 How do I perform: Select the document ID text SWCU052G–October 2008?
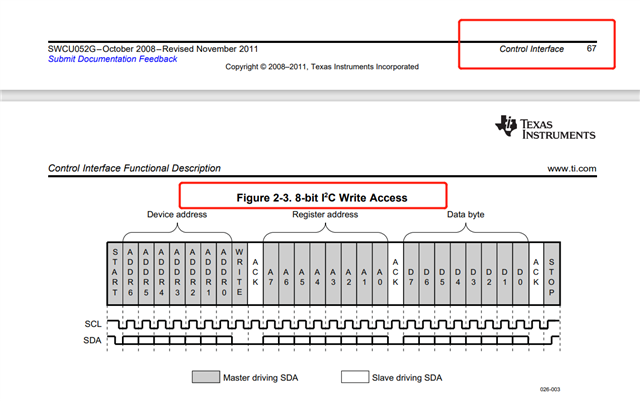(x=101, y=49)
